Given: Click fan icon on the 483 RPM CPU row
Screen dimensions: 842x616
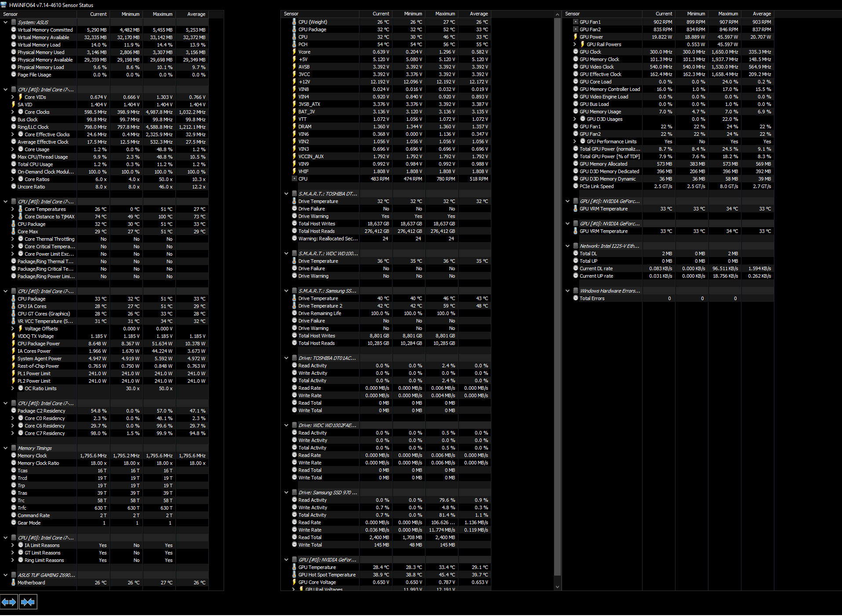Looking at the screenshot, I should [294, 179].
